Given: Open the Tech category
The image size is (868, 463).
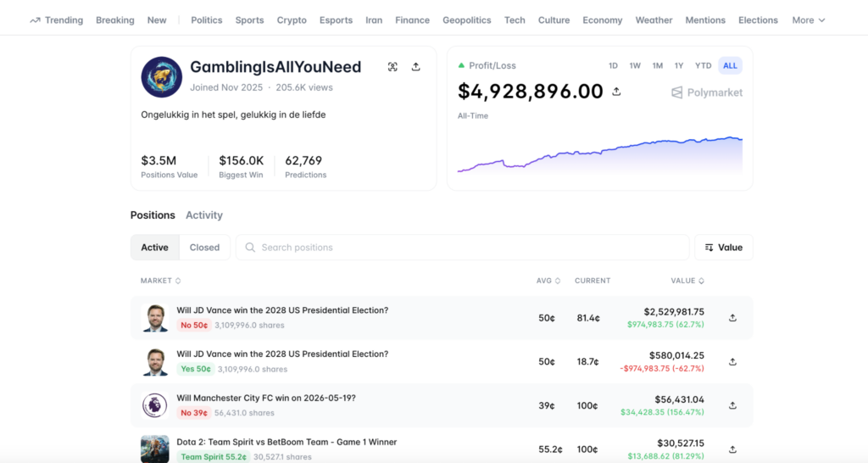Looking at the screenshot, I should pos(515,20).
